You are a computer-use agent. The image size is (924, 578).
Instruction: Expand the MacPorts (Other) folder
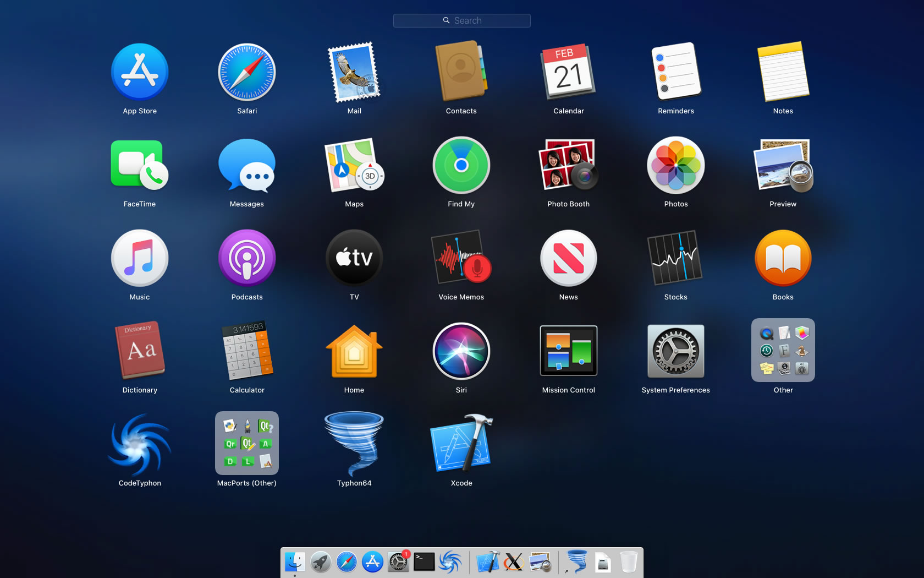point(247,443)
